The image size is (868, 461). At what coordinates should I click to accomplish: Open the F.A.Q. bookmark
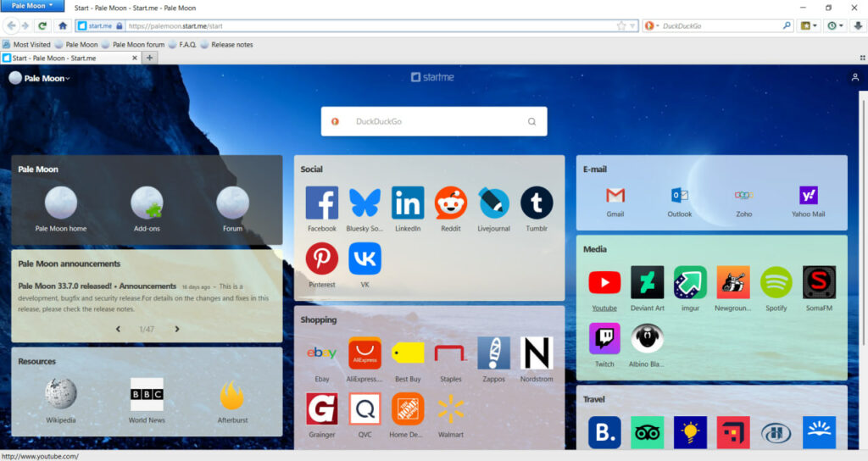[182, 44]
